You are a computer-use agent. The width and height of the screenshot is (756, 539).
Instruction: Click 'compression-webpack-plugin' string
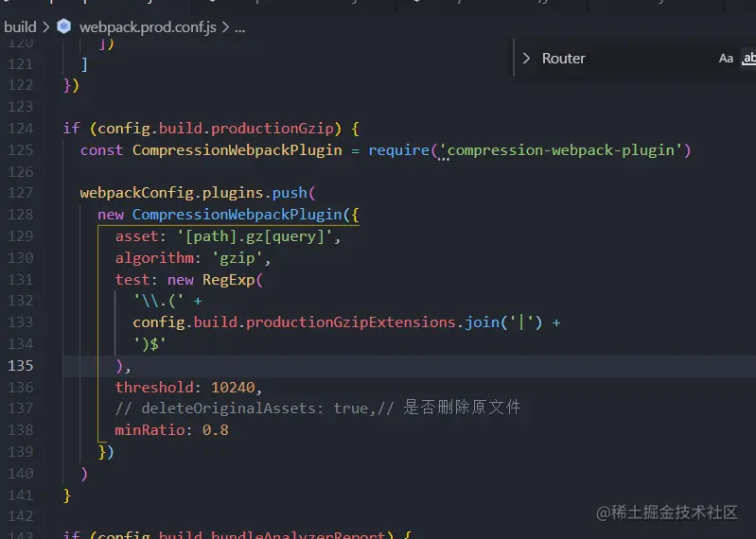coord(561,150)
